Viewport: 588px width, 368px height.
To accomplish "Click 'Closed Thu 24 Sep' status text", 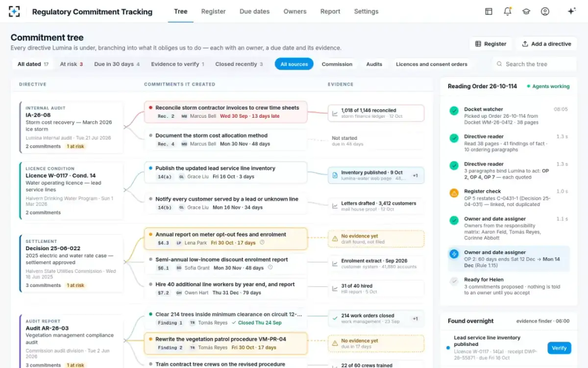I will tap(260, 323).
